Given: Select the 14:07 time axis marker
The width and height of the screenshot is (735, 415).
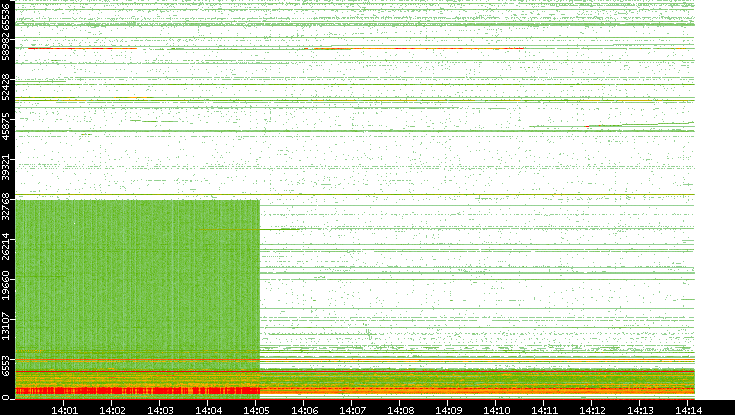Looking at the screenshot, I should [x=352, y=408].
